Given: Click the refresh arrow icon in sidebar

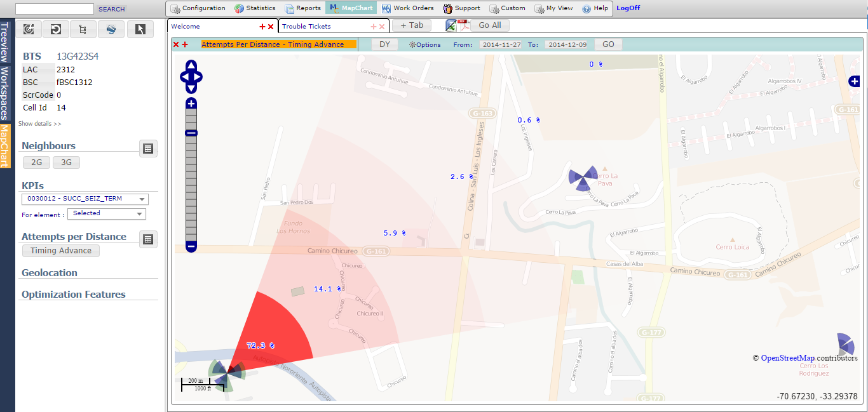Looking at the screenshot, I should click(x=56, y=29).
